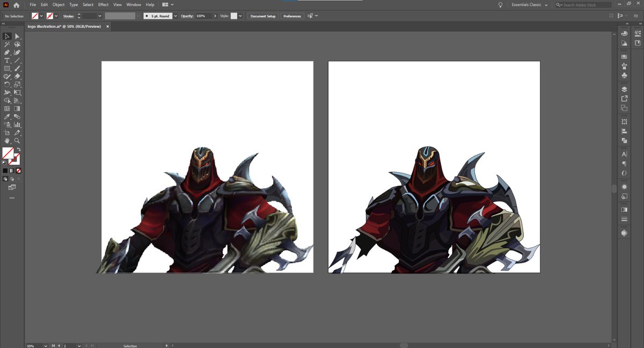Select the Perspective Grid tool

click(17, 100)
